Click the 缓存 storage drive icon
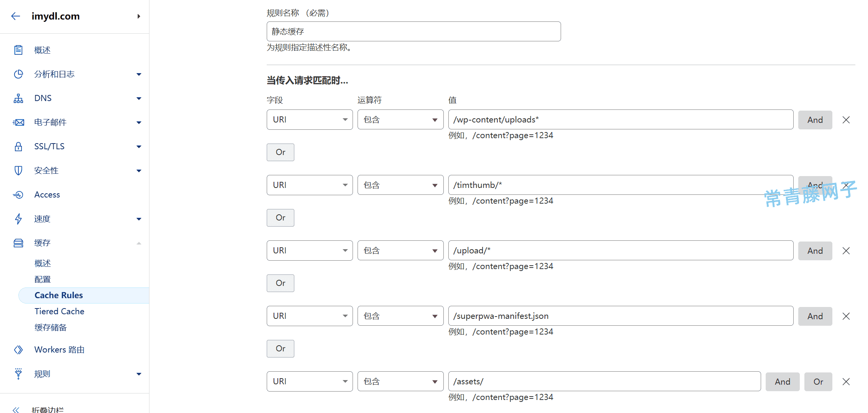 [18, 243]
